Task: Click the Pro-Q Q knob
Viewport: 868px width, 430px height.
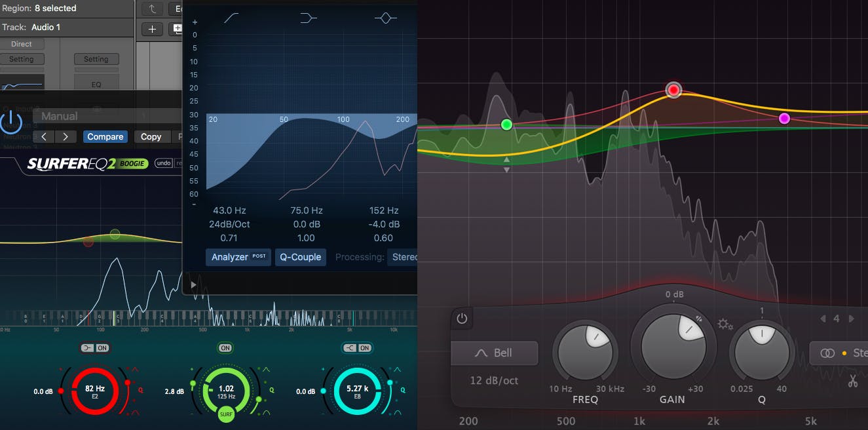Action: point(761,352)
